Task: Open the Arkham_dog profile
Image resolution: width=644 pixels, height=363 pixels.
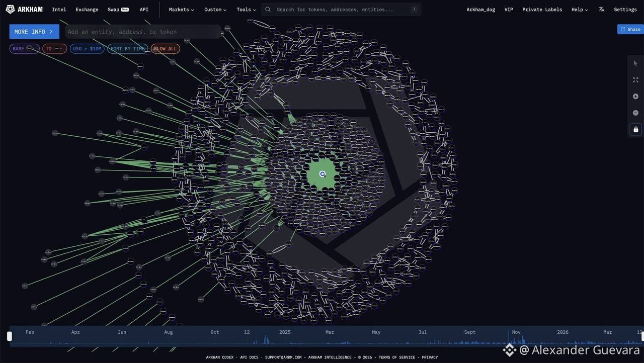Action: click(x=480, y=10)
